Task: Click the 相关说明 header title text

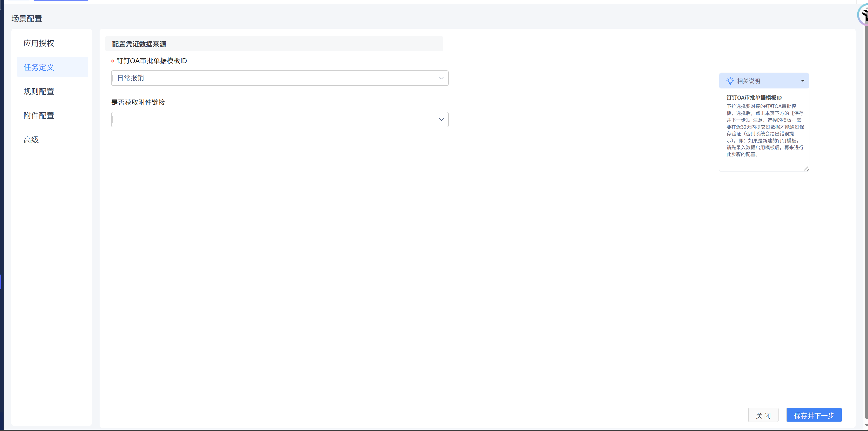Action: click(748, 81)
